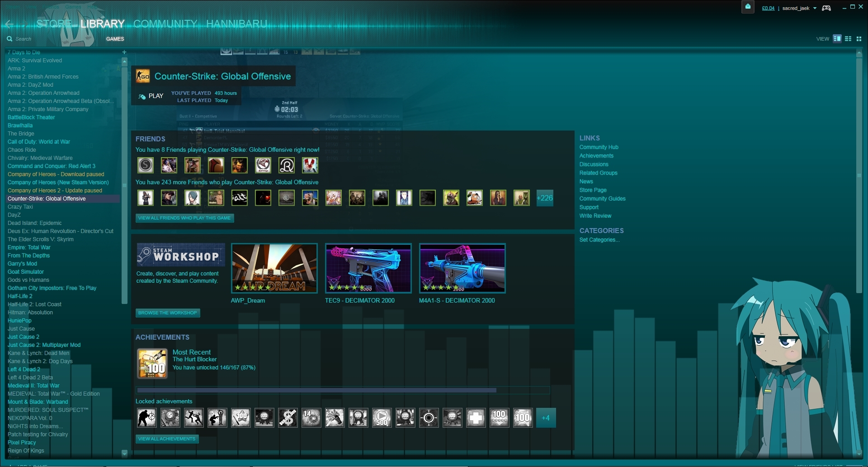Open the 'salt' text friend avatar
This screenshot has width=868, height=467.
pos(240,198)
